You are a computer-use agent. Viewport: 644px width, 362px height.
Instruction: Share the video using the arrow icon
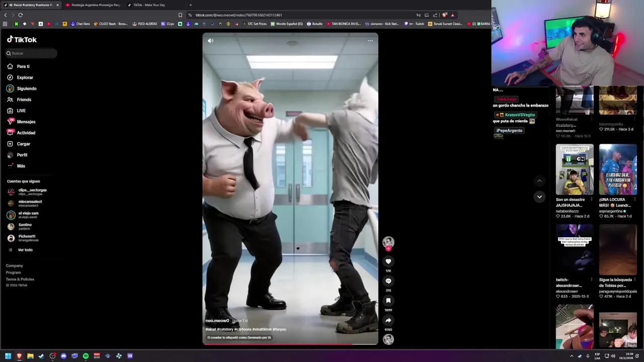pos(388,320)
